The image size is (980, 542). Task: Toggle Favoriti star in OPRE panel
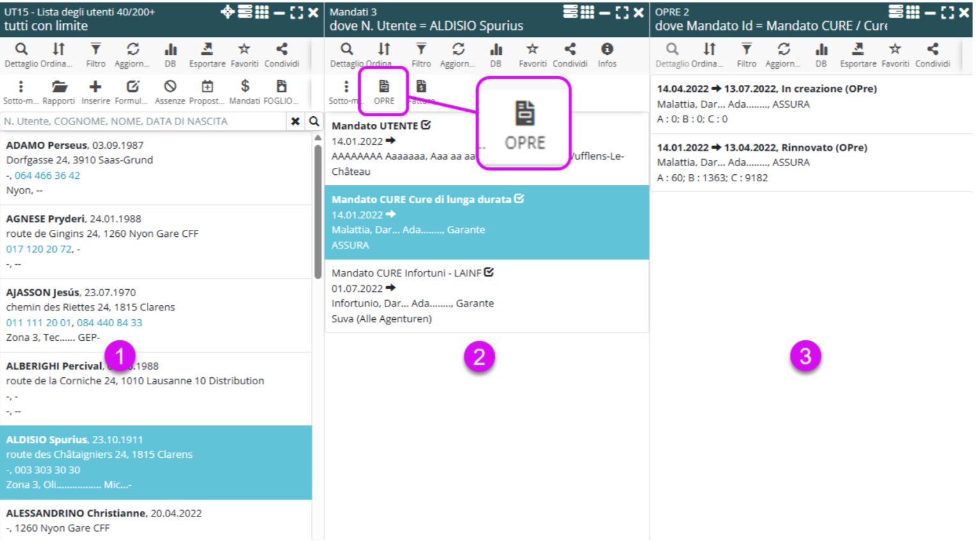pyautogui.click(x=895, y=53)
